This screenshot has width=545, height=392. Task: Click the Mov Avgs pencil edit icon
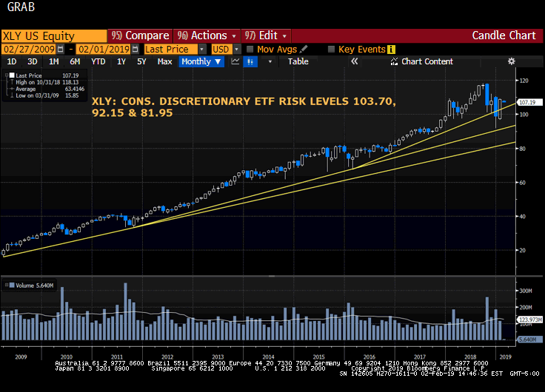click(304, 49)
